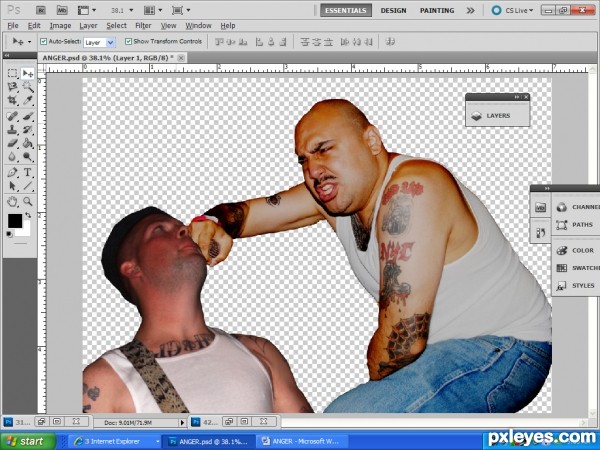Open the LAYERS panel
The image size is (600, 450).
[x=497, y=116]
